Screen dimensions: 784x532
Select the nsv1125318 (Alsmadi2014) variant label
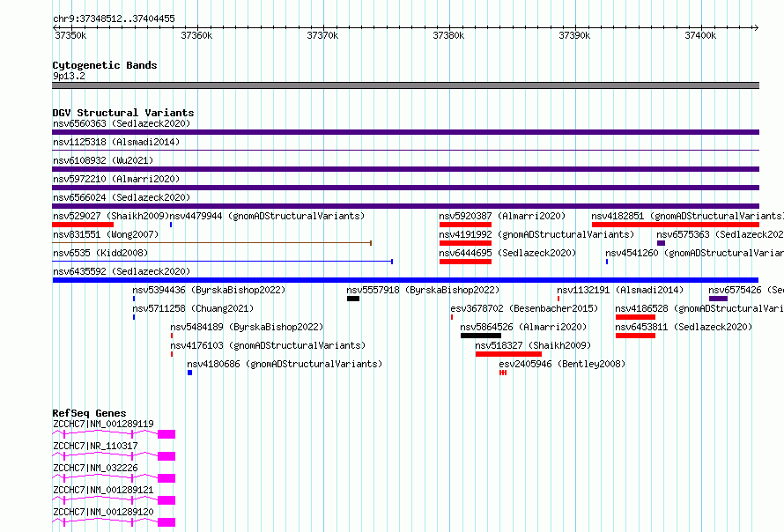(x=116, y=142)
